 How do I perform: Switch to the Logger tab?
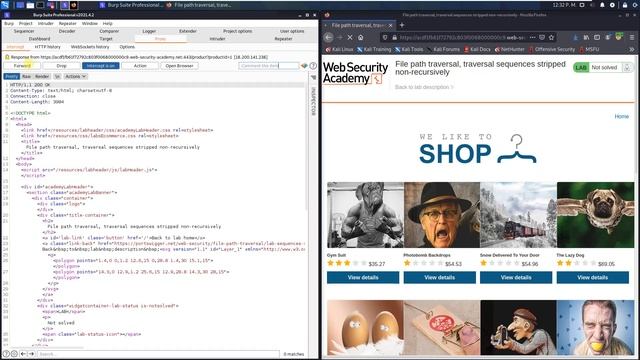tap(149, 31)
